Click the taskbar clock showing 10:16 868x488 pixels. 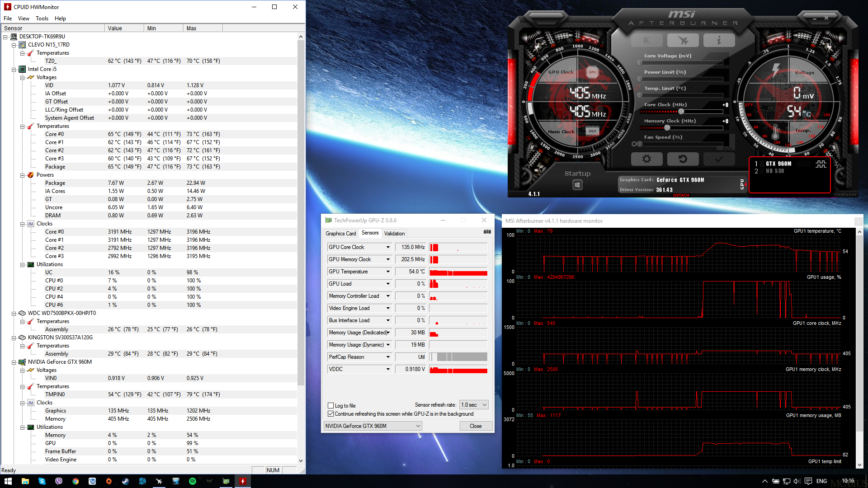[x=848, y=481]
